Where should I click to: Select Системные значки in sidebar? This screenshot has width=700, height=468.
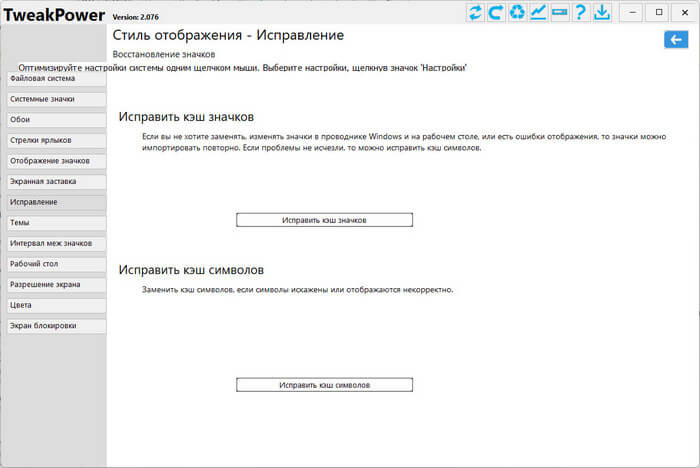[56, 99]
